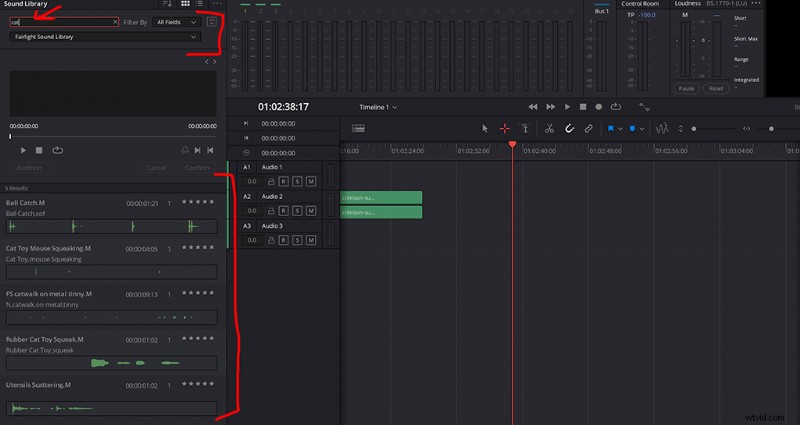Clear the 'cat' search field text

click(115, 22)
